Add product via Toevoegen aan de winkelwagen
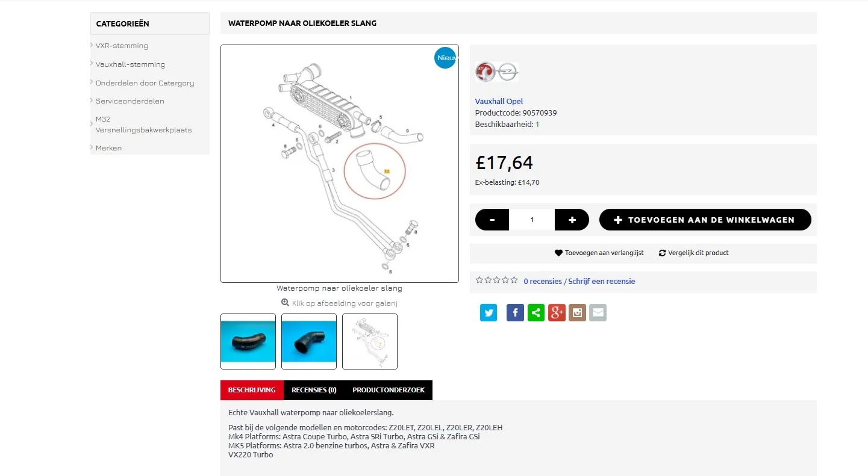 (705, 220)
